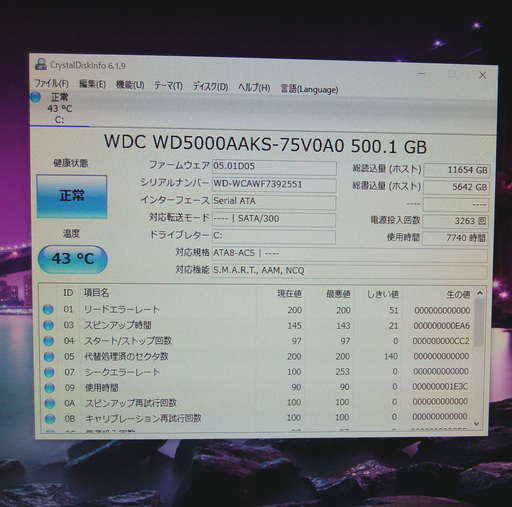Image resolution: width=512 pixels, height=507 pixels.
Task: Click raw value 000000000CC2
Action: (x=441, y=341)
